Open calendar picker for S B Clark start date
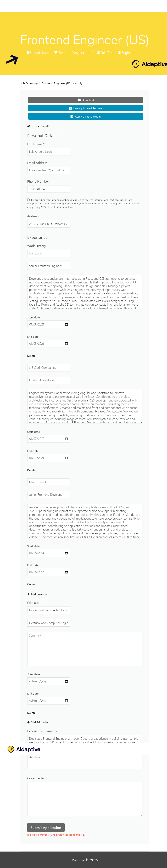This screenshot has height=868, width=167. click(66, 439)
